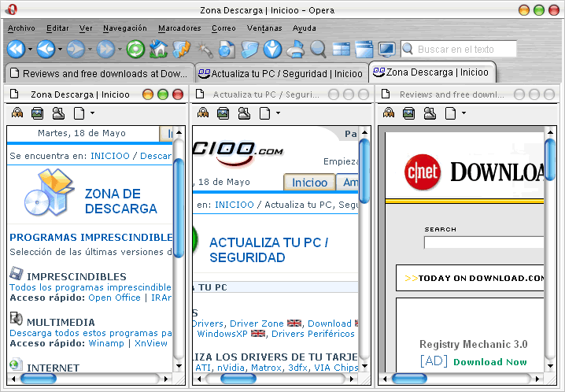The height and width of the screenshot is (392, 565).
Task: Open the Correo menu
Action: [x=223, y=28]
